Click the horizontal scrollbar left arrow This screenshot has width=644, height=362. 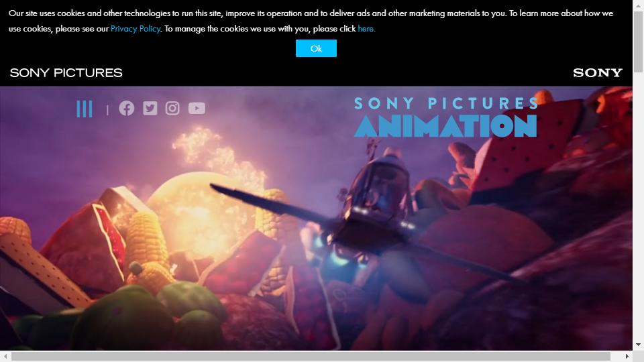pos(5,356)
